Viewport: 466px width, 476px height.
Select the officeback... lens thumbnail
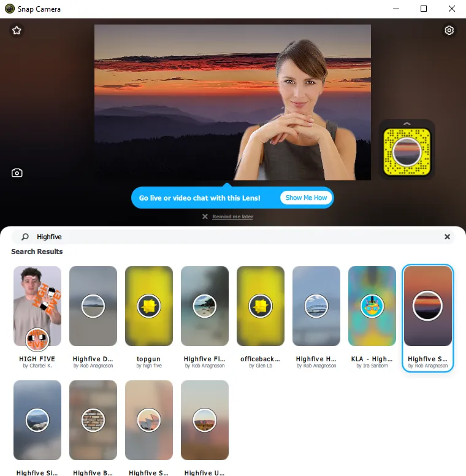coord(261,306)
